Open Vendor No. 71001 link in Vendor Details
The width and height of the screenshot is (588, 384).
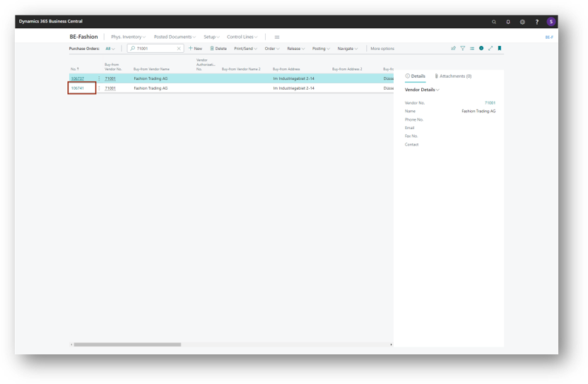490,102
